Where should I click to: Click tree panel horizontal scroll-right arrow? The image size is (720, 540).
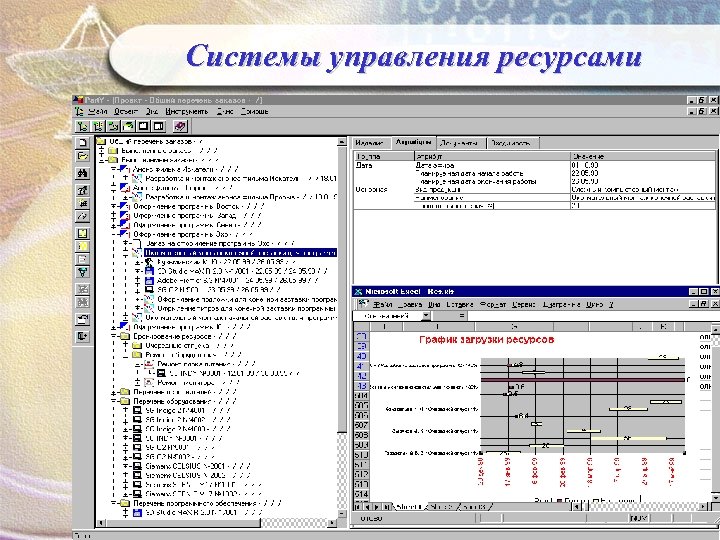click(332, 523)
